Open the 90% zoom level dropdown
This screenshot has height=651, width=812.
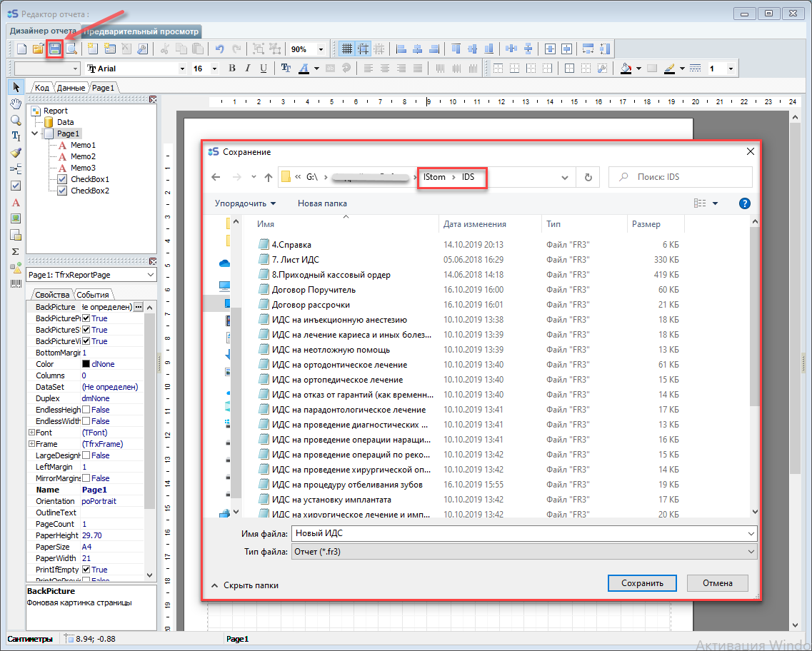(320, 49)
